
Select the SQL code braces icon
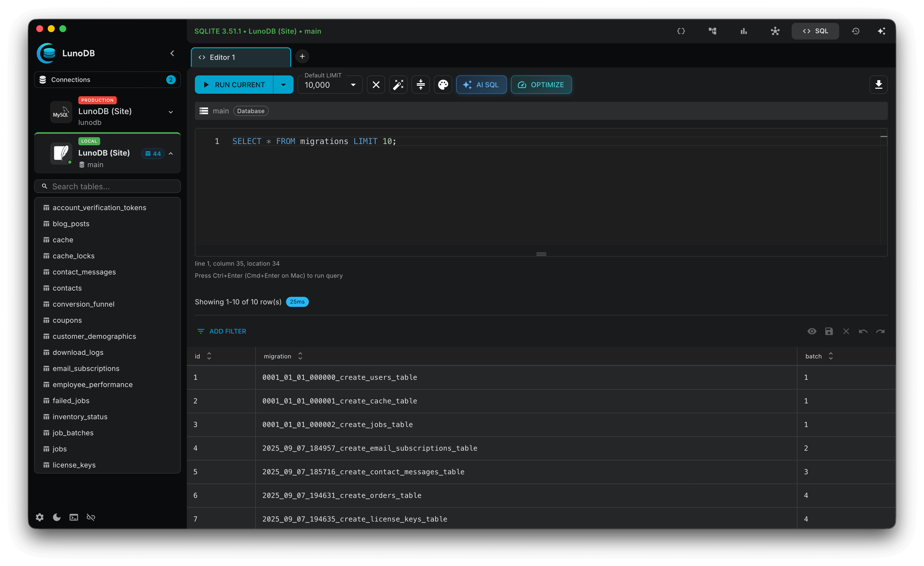[x=681, y=31]
